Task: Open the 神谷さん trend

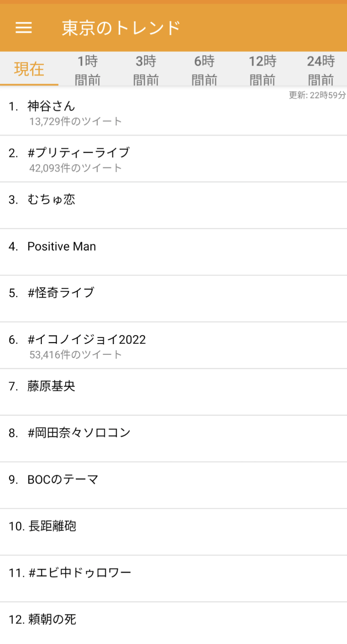Action: click(52, 107)
